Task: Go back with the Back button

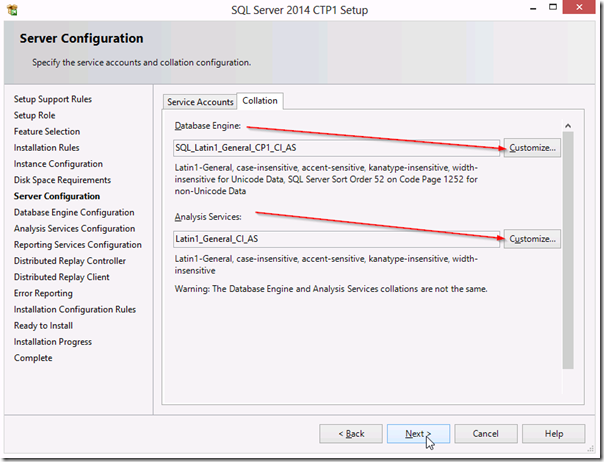Action: [351, 434]
